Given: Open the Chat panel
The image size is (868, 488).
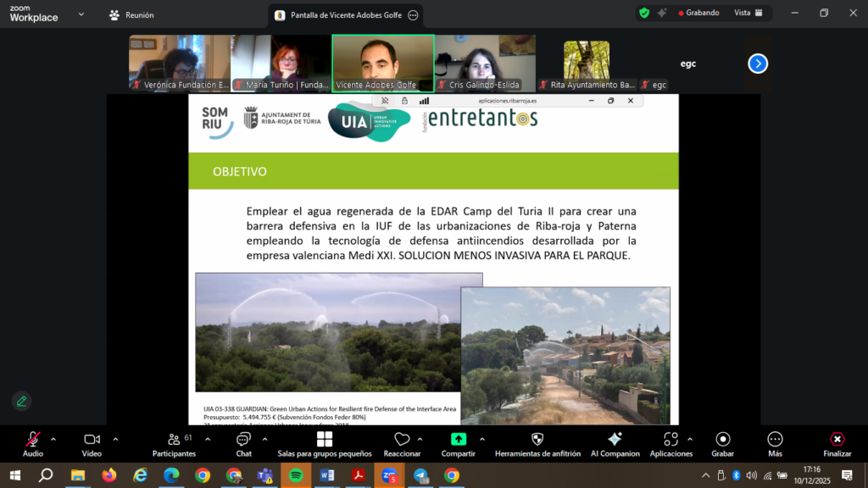Looking at the screenshot, I should point(243,444).
